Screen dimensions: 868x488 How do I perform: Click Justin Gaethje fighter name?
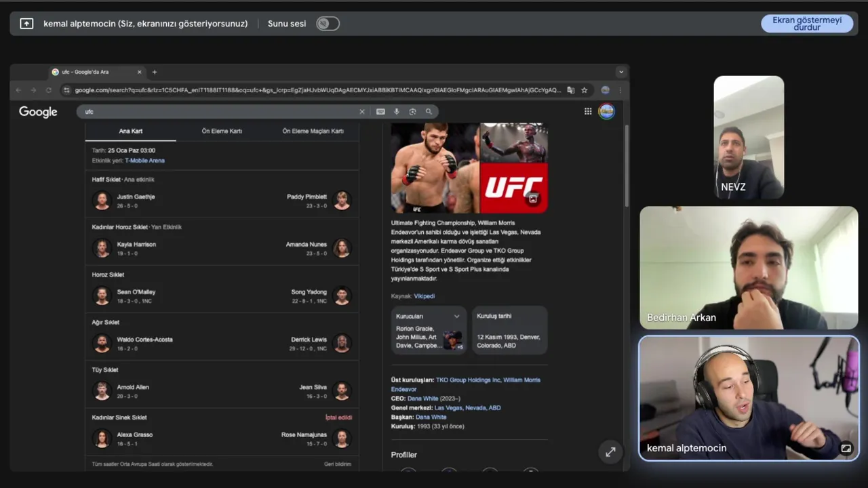pyautogui.click(x=136, y=197)
